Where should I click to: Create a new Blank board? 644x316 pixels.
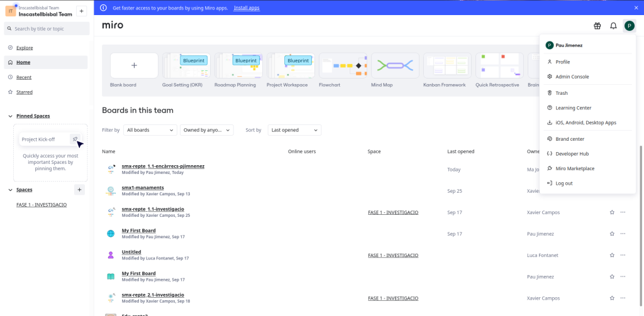pos(134,65)
